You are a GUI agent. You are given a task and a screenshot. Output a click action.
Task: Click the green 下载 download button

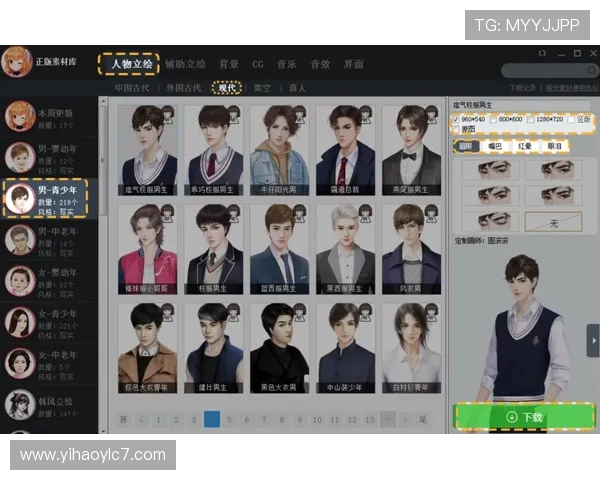point(524,417)
